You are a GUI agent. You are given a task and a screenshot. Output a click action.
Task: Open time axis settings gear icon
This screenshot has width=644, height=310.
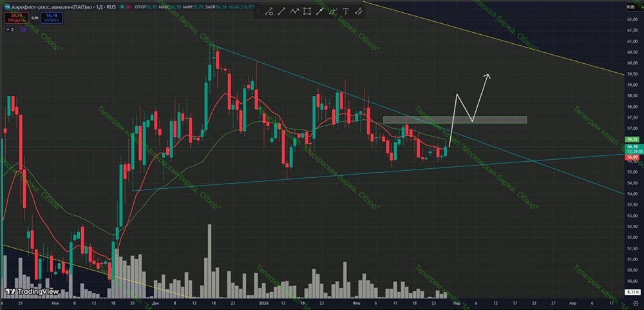tap(636, 302)
